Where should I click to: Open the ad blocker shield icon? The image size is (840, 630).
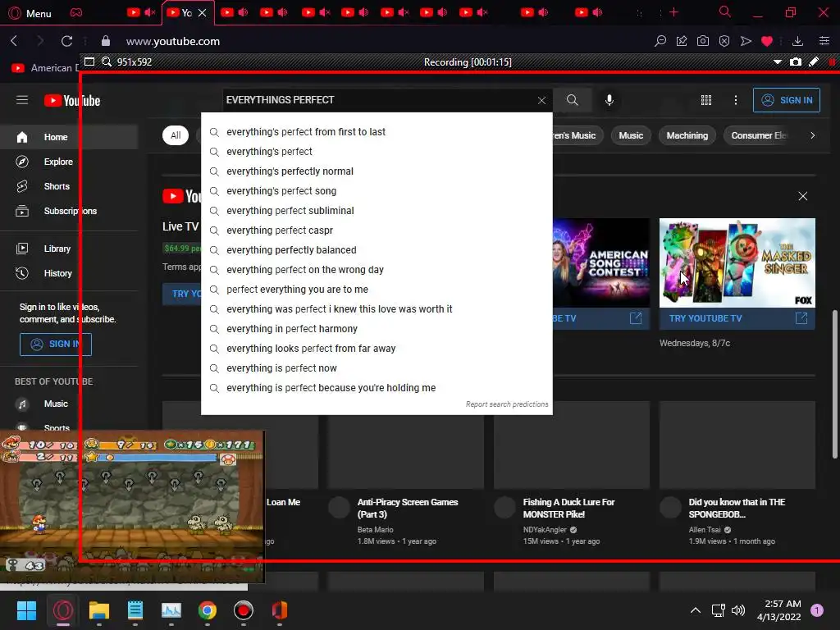(724, 41)
